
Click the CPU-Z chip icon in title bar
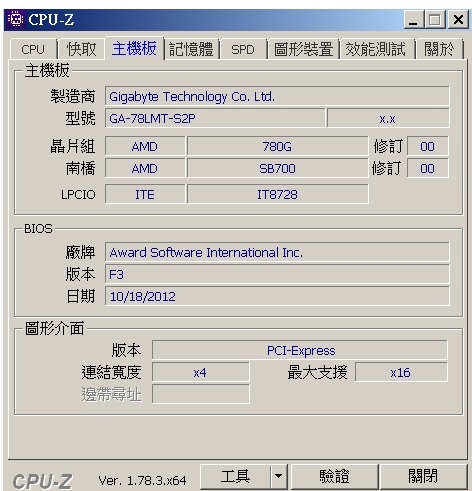click(15, 19)
